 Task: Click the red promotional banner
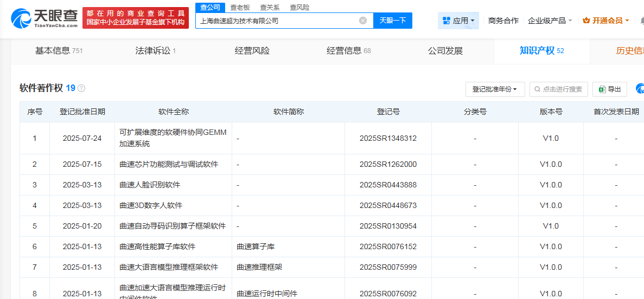pos(136,18)
